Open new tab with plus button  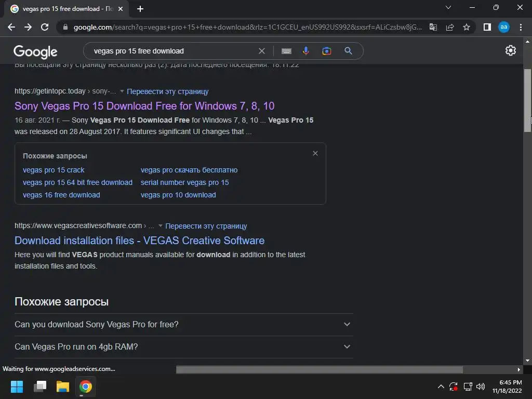click(x=140, y=9)
